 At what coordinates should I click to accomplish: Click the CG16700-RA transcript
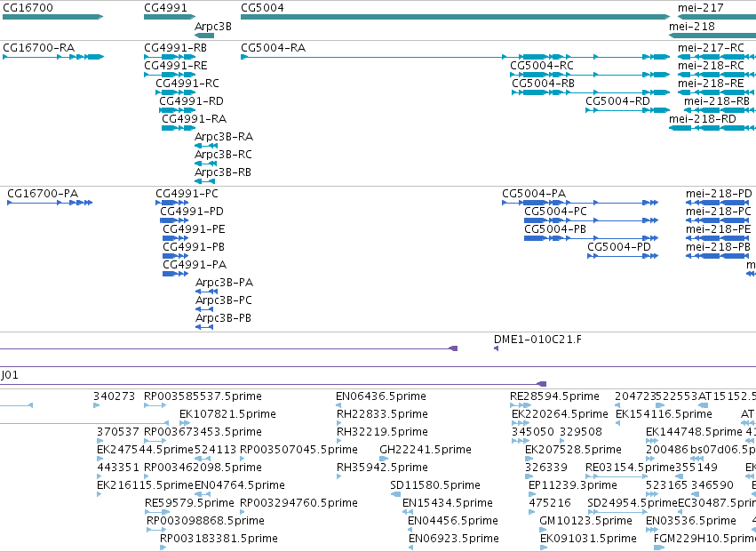[x=53, y=57]
